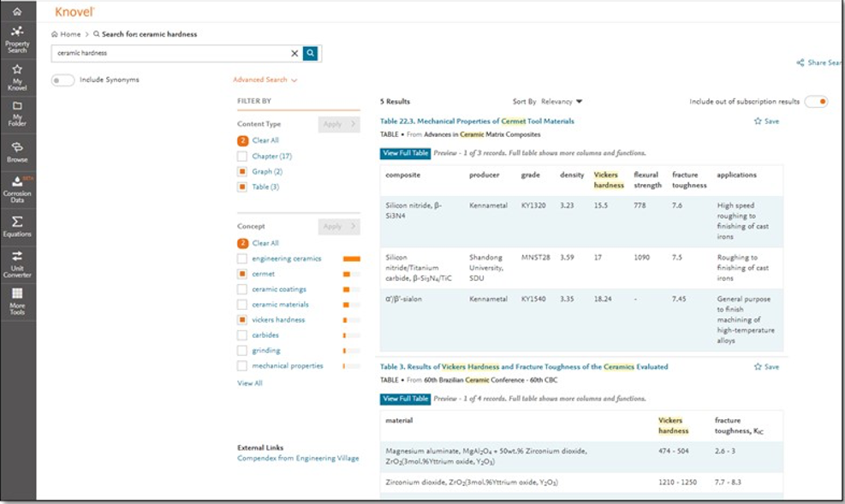Open the Compendex from Engineering Village link
The image size is (845, 504).
pos(298,459)
